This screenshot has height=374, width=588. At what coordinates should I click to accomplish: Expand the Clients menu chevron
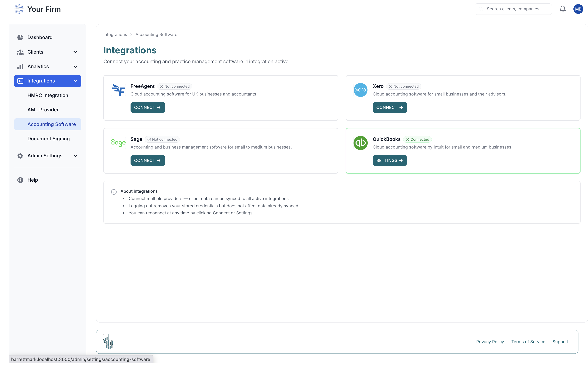click(75, 52)
